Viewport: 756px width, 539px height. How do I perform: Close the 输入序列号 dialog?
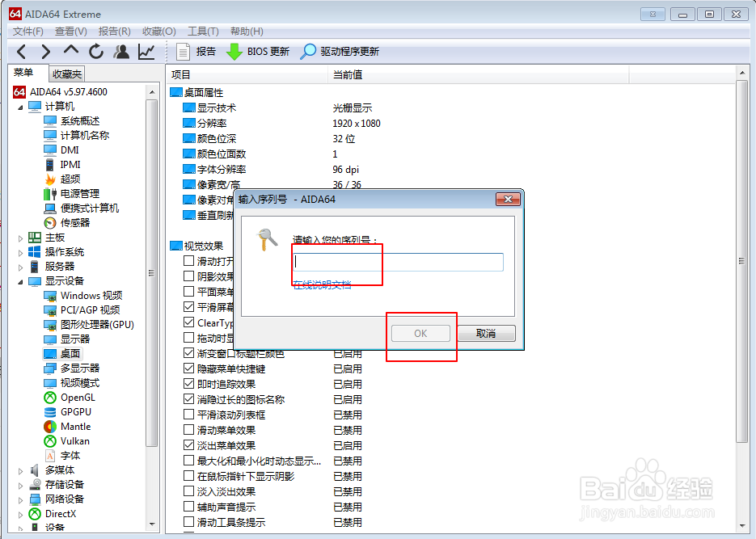coord(508,199)
